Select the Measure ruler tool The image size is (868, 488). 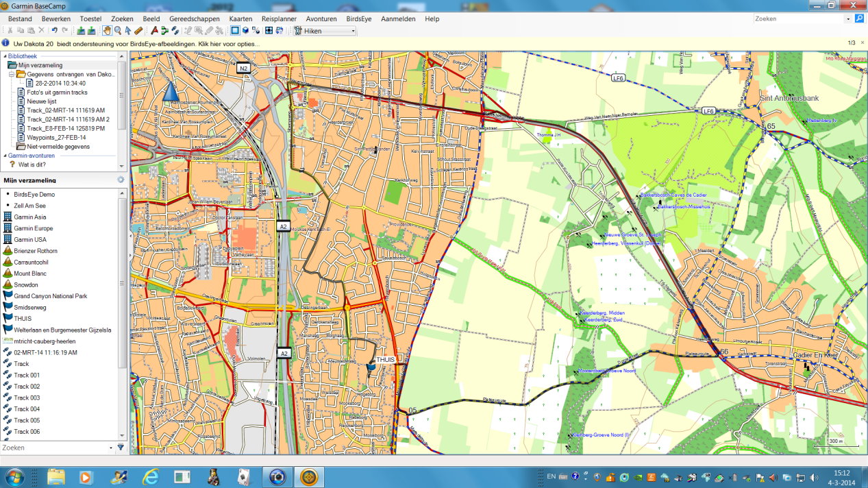(138, 30)
